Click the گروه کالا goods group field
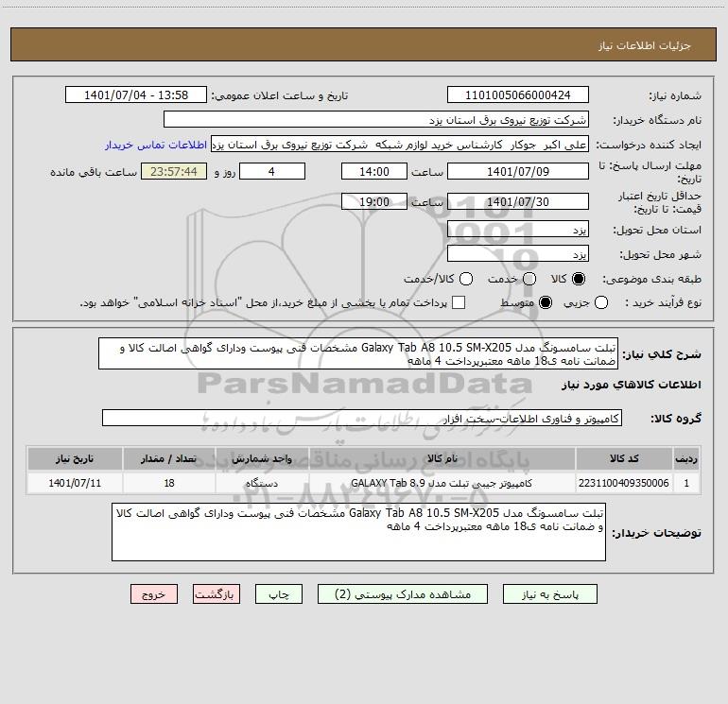Image resolution: width=728 pixels, height=704 pixels. click(362, 418)
